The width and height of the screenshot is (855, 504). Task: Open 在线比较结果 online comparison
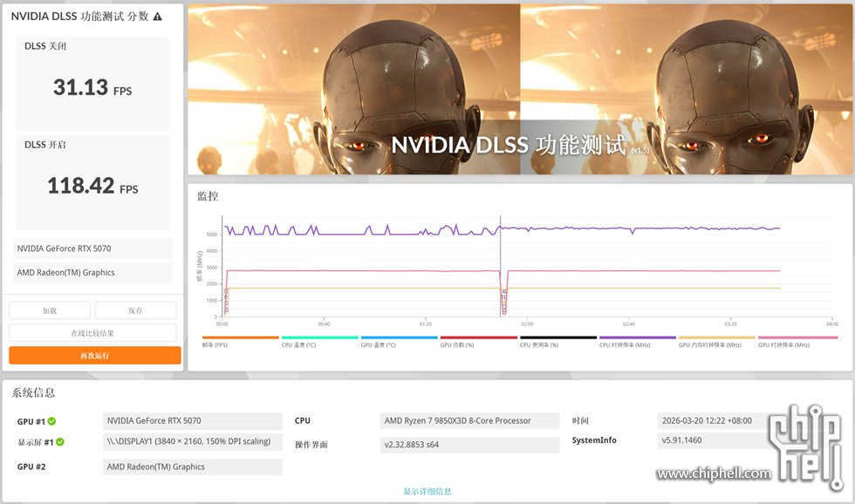(x=92, y=333)
